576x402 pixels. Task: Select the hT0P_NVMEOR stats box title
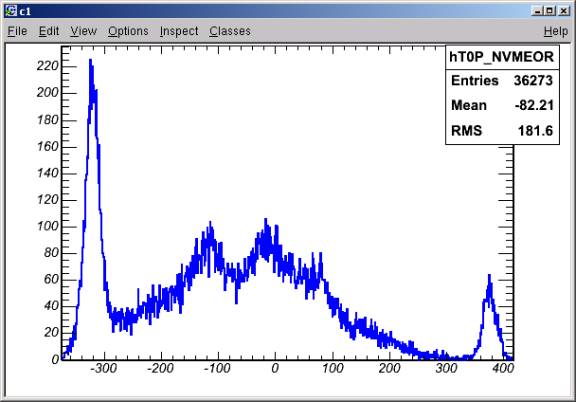click(x=502, y=57)
